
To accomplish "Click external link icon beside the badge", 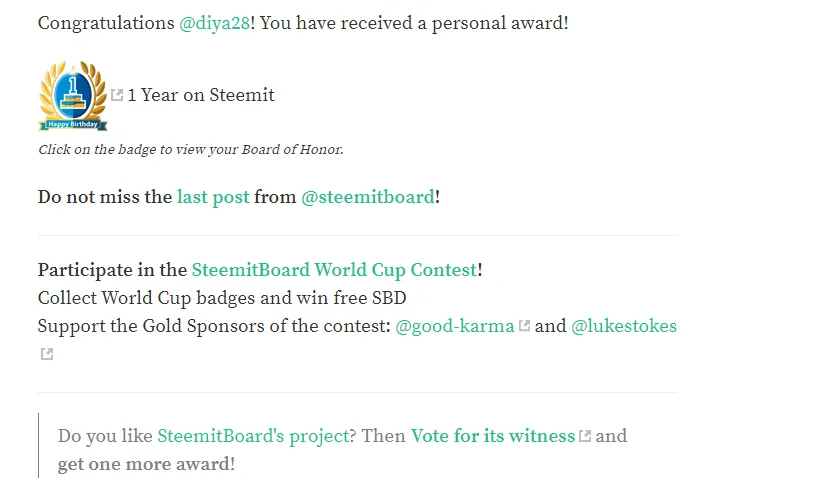I will (117, 95).
